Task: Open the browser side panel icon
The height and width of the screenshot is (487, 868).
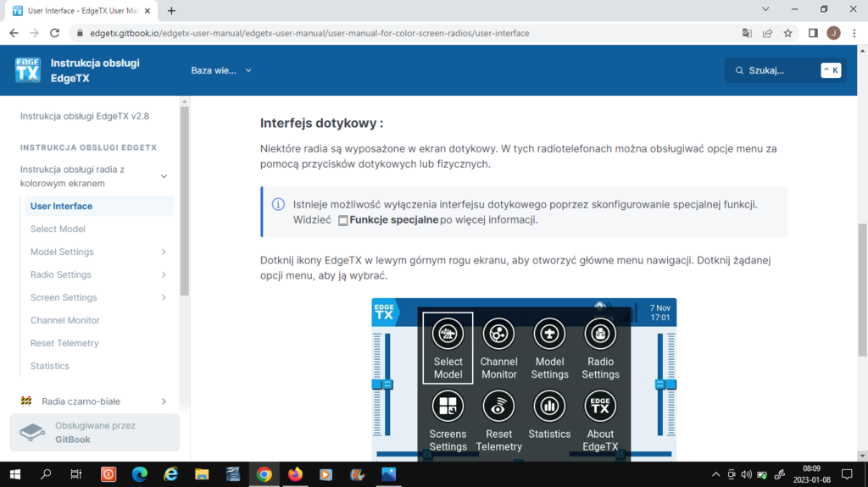Action: (x=813, y=33)
